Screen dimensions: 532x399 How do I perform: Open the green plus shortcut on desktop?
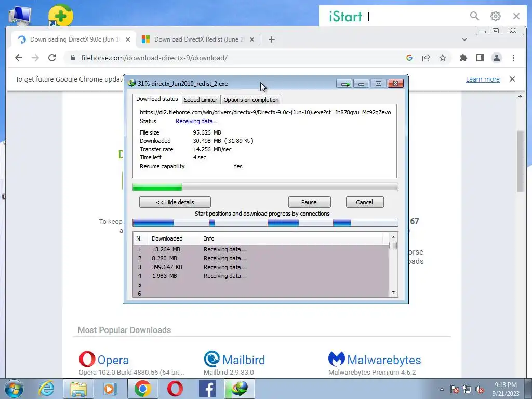tap(60, 15)
